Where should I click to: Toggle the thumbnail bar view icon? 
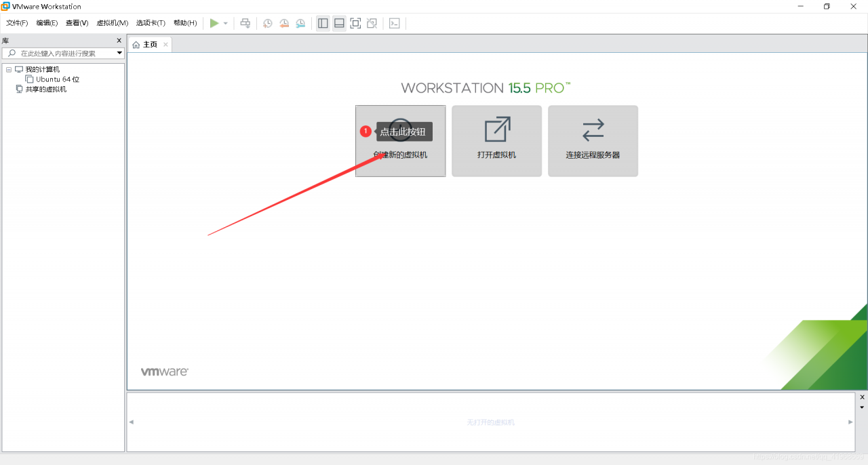pyautogui.click(x=339, y=23)
